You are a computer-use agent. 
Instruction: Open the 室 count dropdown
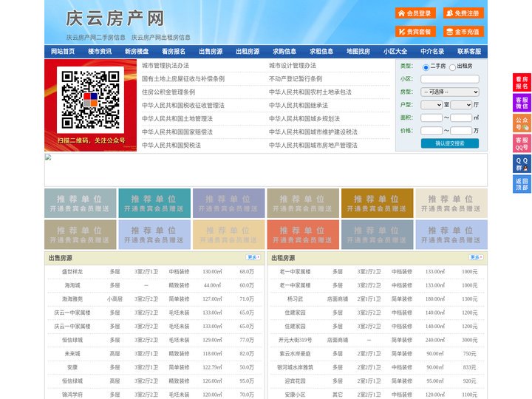pyautogui.click(x=432, y=105)
